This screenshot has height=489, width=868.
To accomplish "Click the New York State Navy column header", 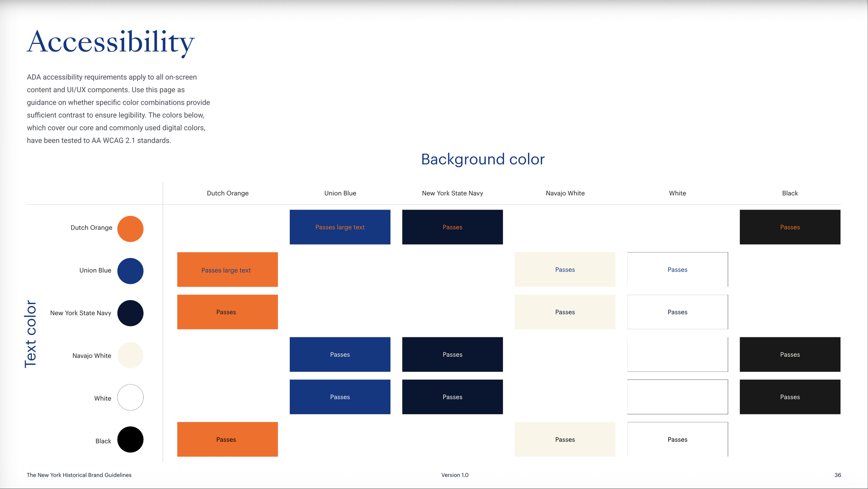I will coord(452,193).
